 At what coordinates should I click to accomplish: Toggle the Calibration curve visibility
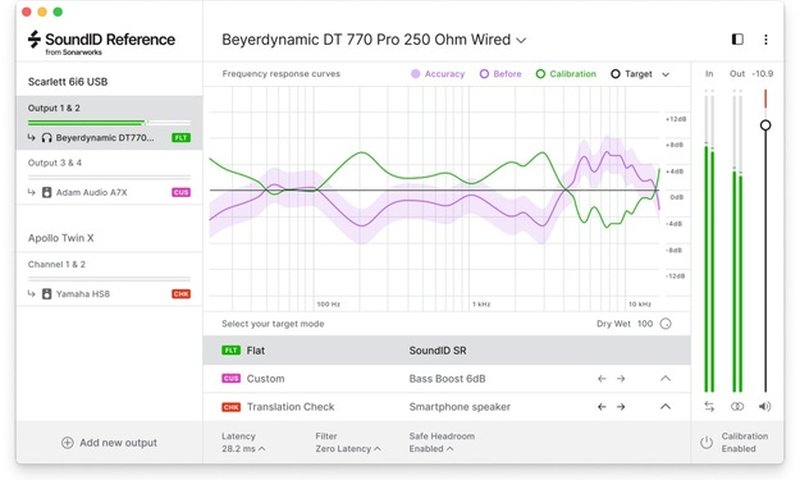coord(566,74)
